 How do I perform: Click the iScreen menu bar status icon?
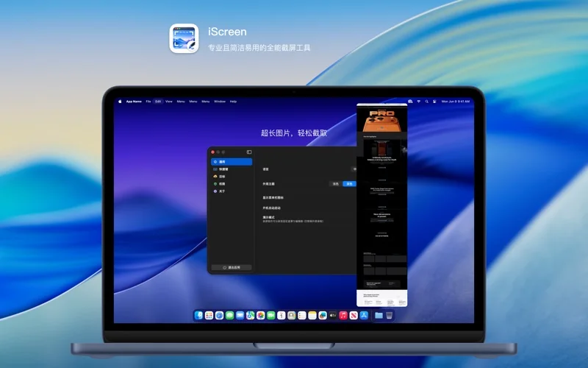pyautogui.click(x=410, y=102)
